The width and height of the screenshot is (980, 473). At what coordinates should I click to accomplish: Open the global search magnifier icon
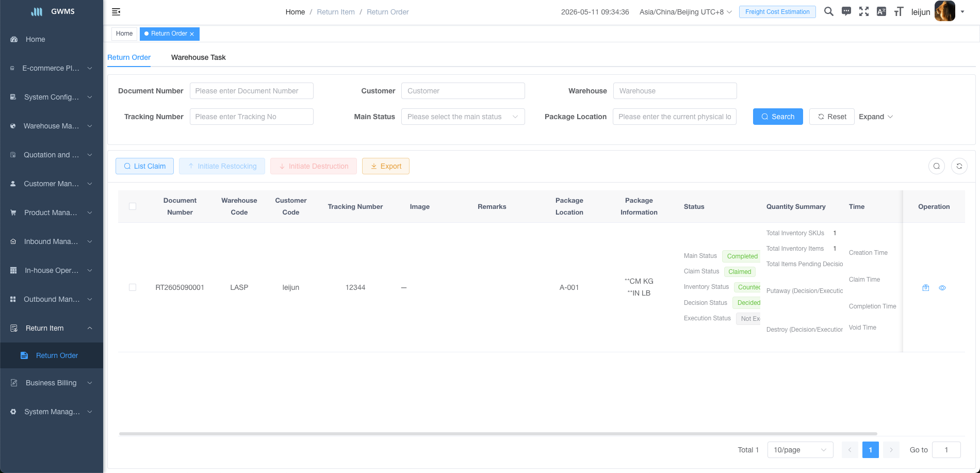coord(828,11)
